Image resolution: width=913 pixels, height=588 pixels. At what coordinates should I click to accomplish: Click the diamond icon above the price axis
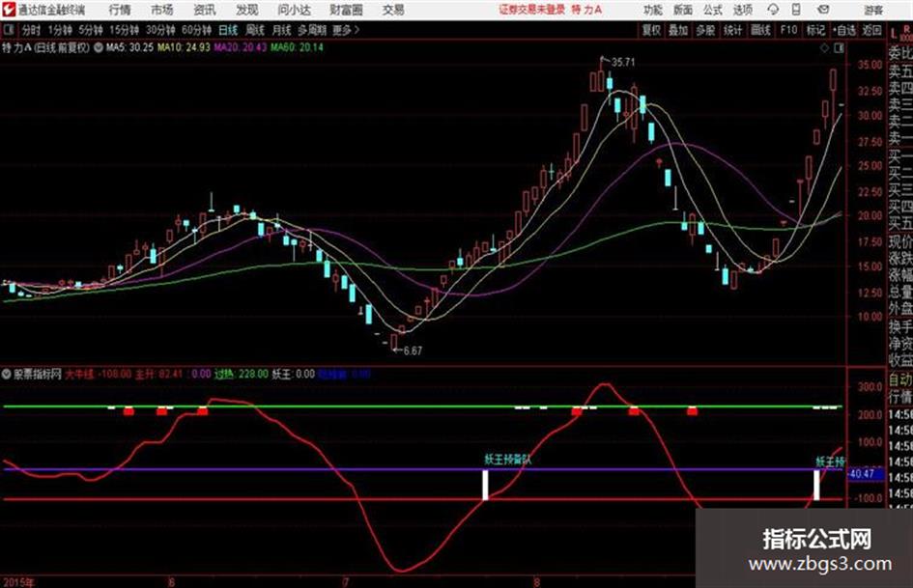pos(824,48)
